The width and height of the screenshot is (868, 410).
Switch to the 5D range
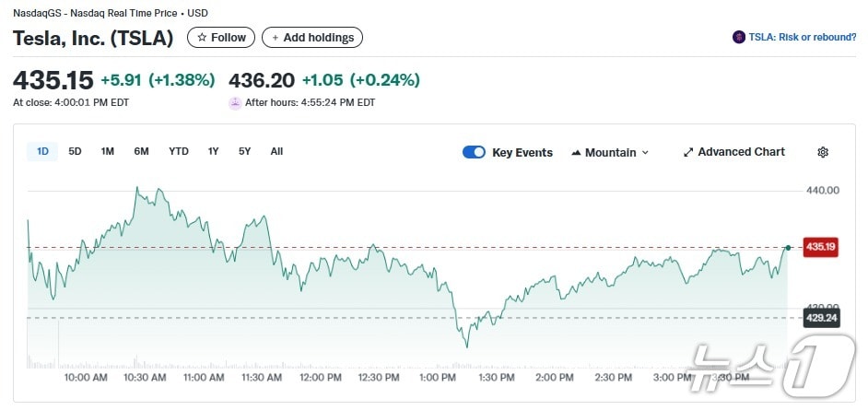coord(75,151)
